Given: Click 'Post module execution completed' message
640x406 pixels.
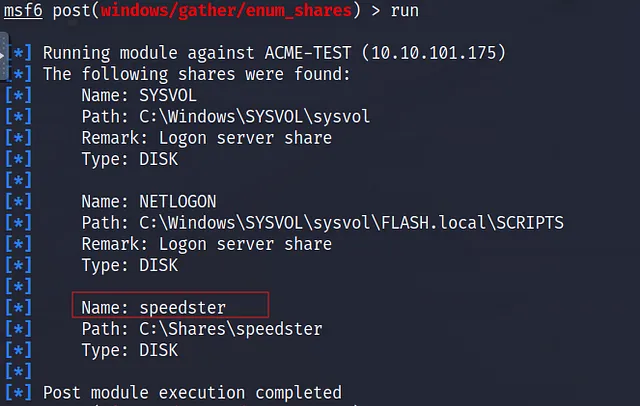Looking at the screenshot, I should [x=192, y=393].
